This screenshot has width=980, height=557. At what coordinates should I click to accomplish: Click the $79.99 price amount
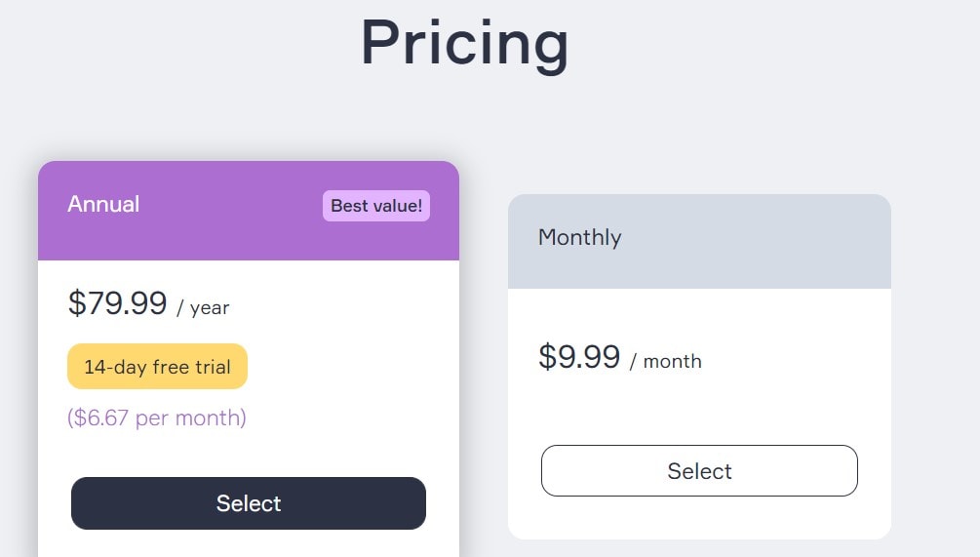[x=118, y=303]
